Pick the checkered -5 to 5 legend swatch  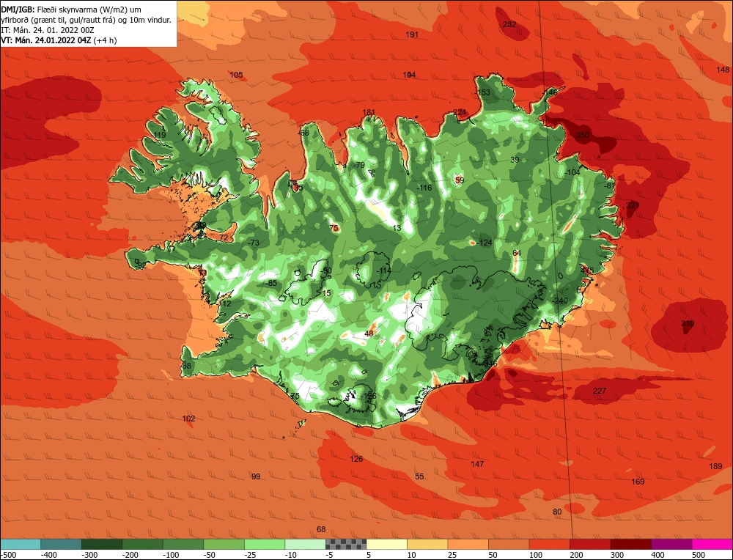[346, 544]
